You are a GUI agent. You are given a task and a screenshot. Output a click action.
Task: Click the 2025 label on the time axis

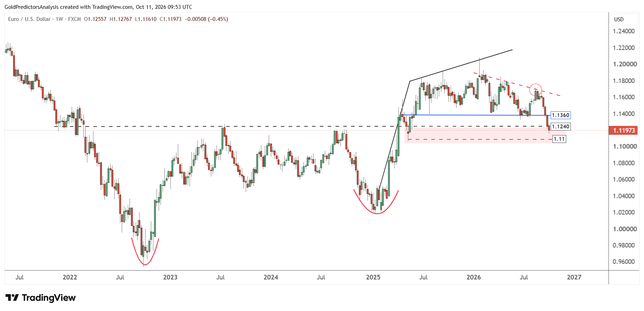point(373,277)
